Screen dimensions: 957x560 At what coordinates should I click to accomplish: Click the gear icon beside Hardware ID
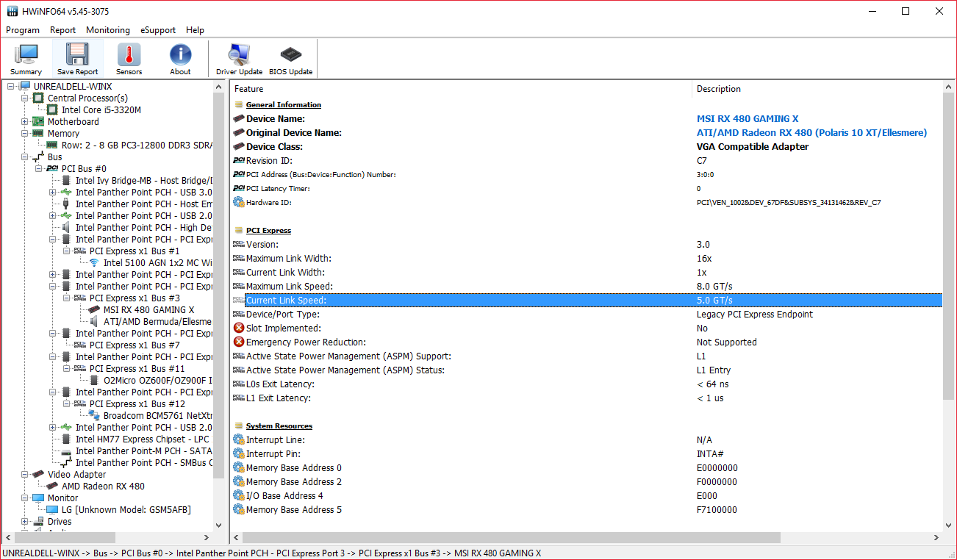coord(239,202)
